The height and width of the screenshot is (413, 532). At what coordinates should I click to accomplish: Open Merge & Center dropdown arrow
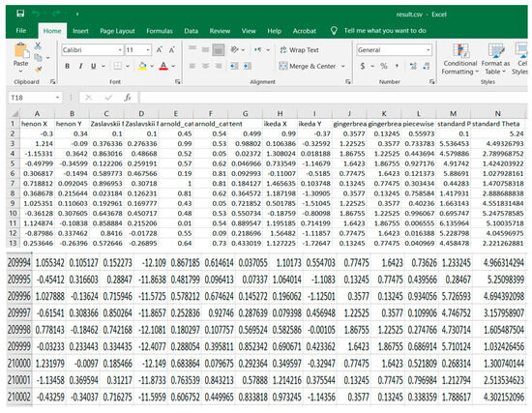point(343,66)
